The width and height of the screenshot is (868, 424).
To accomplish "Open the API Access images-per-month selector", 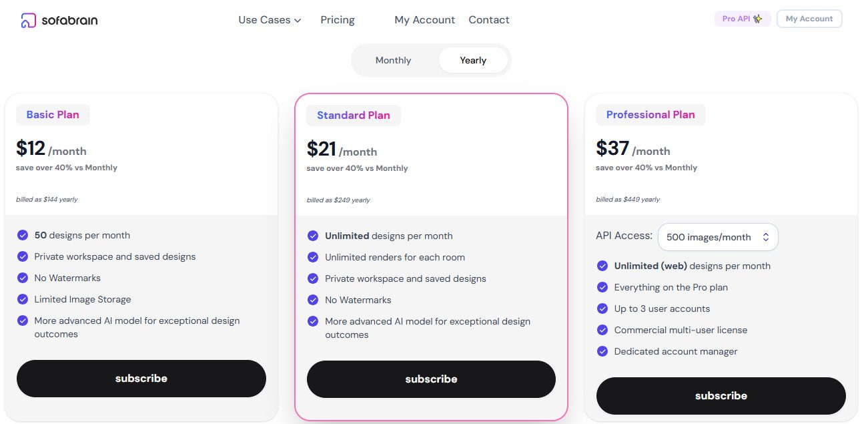I will point(717,236).
